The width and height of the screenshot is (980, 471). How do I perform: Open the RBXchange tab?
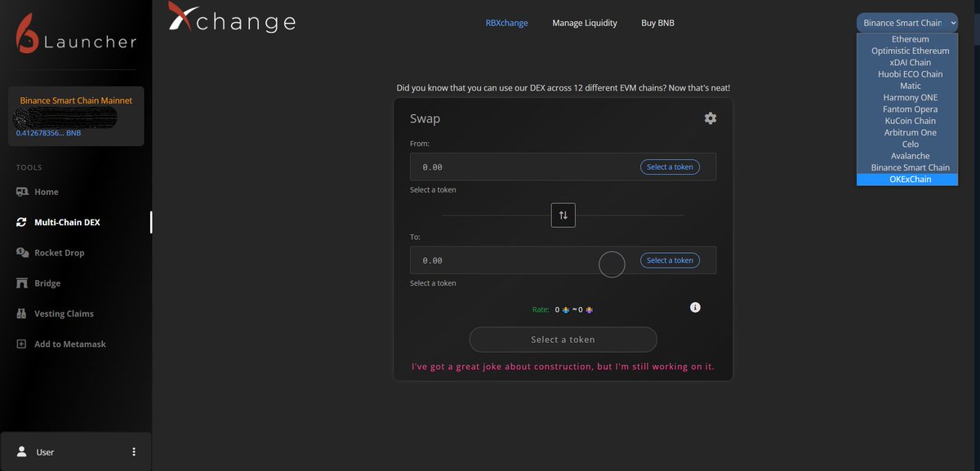click(x=506, y=23)
